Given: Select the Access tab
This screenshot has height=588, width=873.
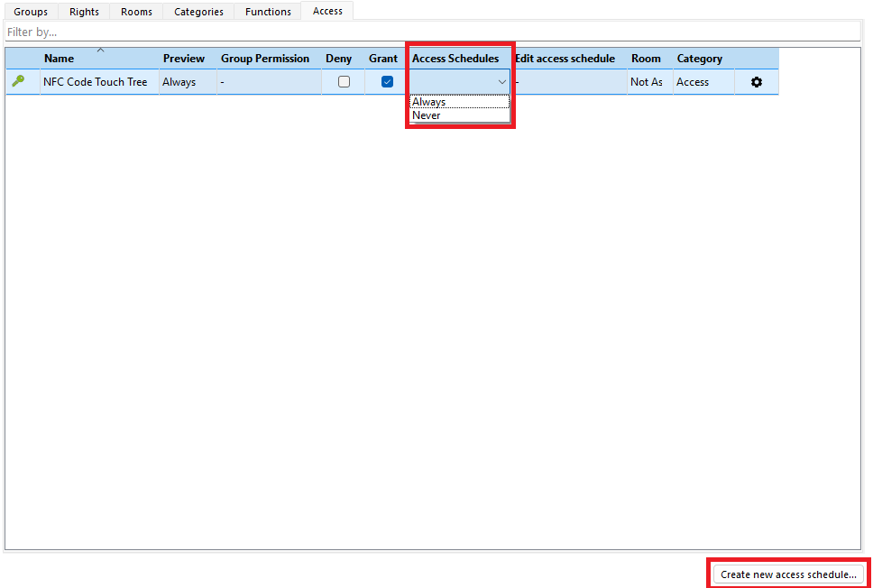Looking at the screenshot, I should click(327, 11).
